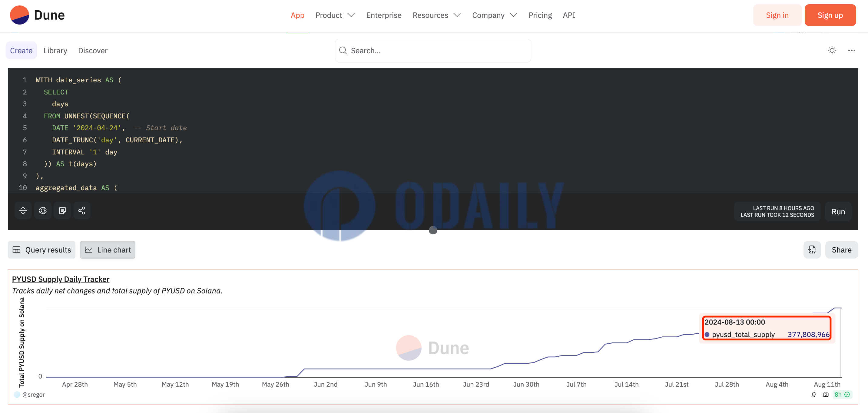868x413 pixels.
Task: Click the Sign in button
Action: [777, 15]
